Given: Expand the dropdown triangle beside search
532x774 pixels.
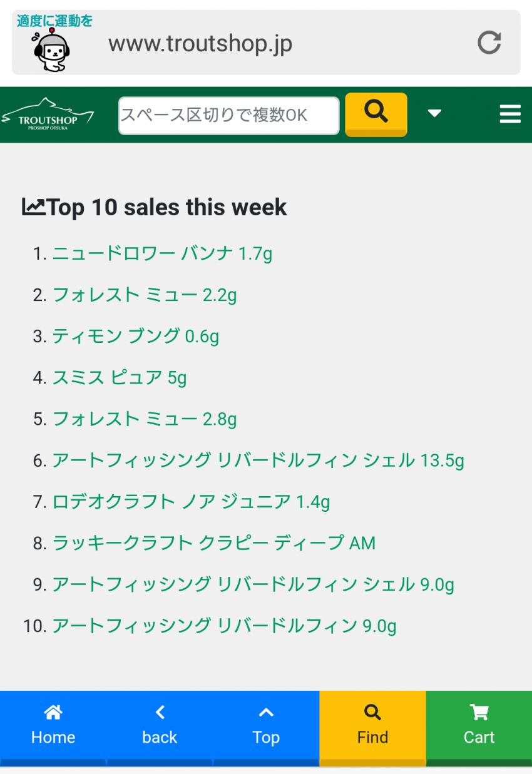Looking at the screenshot, I should click(x=434, y=113).
